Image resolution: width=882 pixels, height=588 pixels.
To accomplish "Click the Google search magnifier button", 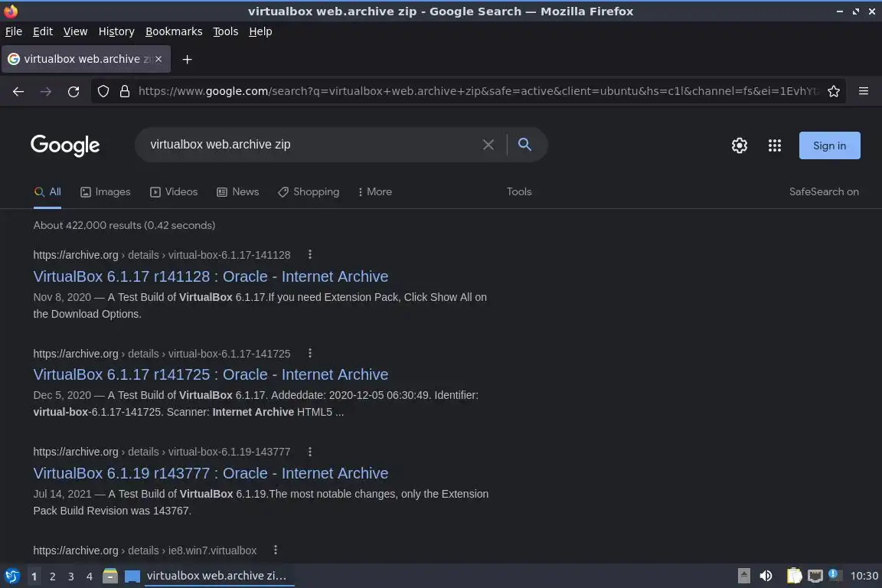I will point(524,144).
